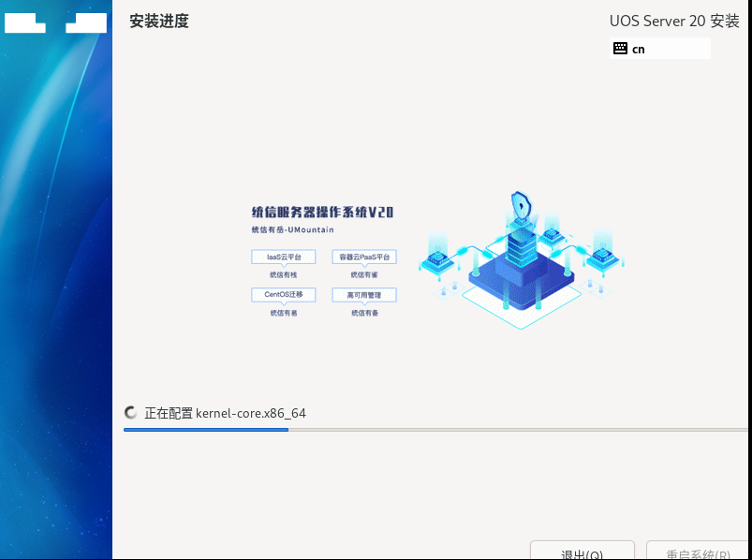Screen dimensions: 752x560
Task: Click the 容器云PaaS平台 banner box
Action: coord(364,257)
